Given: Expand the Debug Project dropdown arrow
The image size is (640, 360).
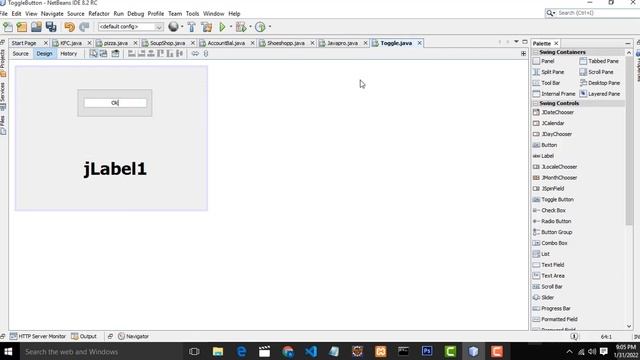Looking at the screenshot, I should point(250,27).
